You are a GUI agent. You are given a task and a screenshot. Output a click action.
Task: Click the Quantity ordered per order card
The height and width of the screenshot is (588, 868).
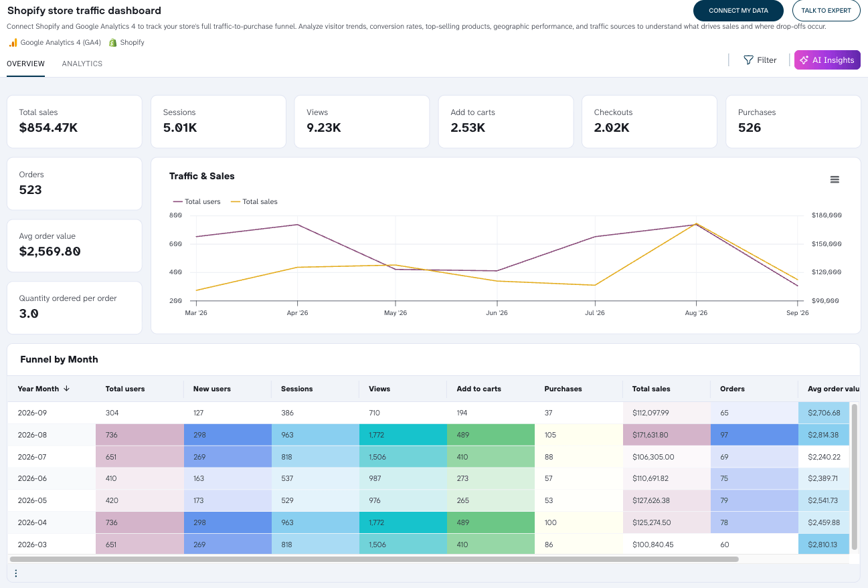click(74, 308)
